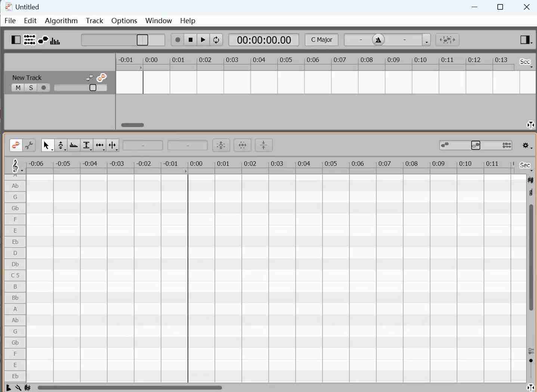
Task: Select the Pitch tool in note editor
Action: [61, 145]
